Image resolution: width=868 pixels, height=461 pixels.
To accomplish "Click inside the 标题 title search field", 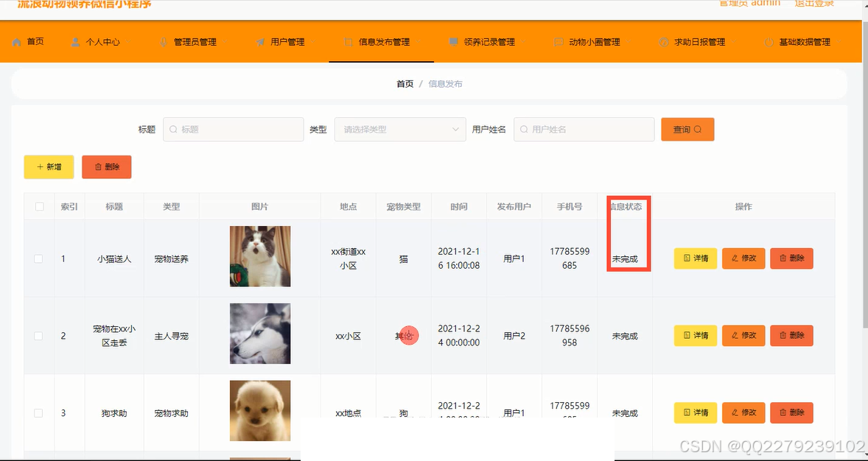I will pos(233,129).
